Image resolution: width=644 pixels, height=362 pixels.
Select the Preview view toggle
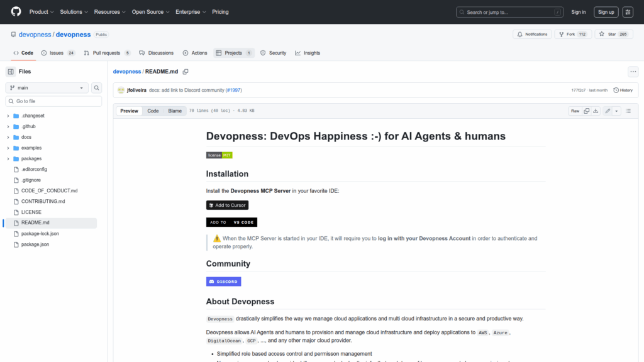pyautogui.click(x=129, y=111)
